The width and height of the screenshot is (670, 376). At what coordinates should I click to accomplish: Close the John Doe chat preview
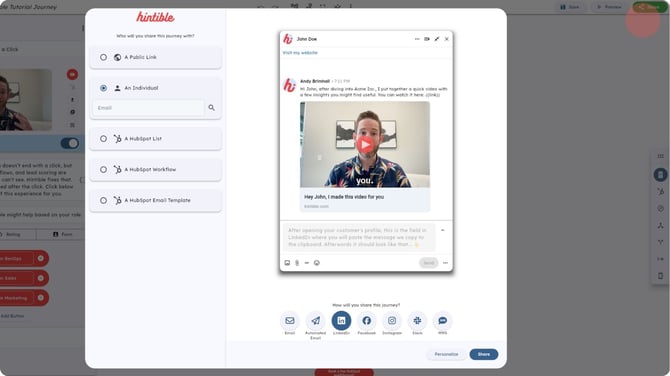(447, 39)
